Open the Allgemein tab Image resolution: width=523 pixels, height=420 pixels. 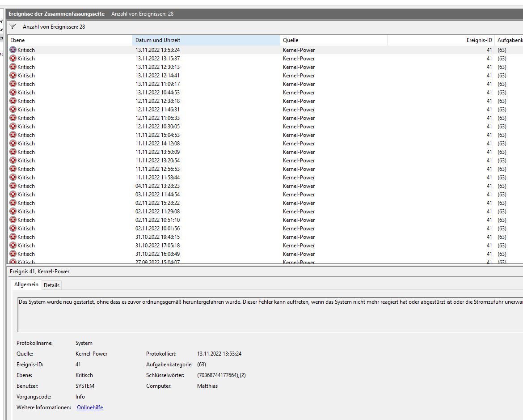coord(26,285)
